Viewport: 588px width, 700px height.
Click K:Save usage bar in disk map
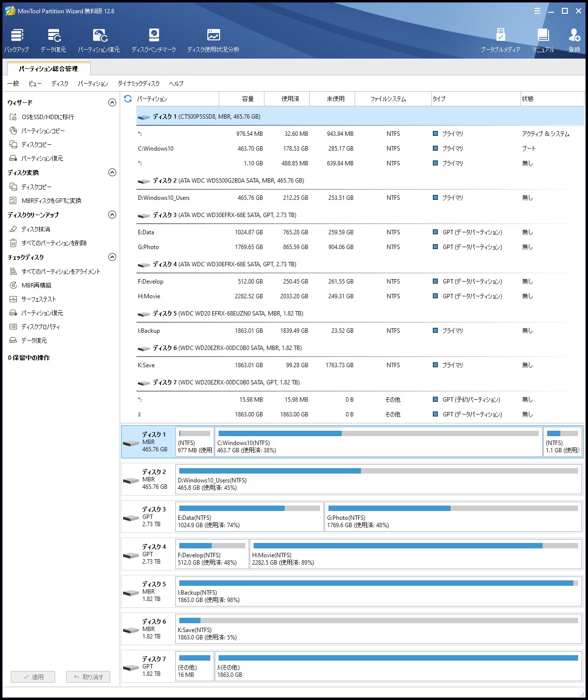379,620
